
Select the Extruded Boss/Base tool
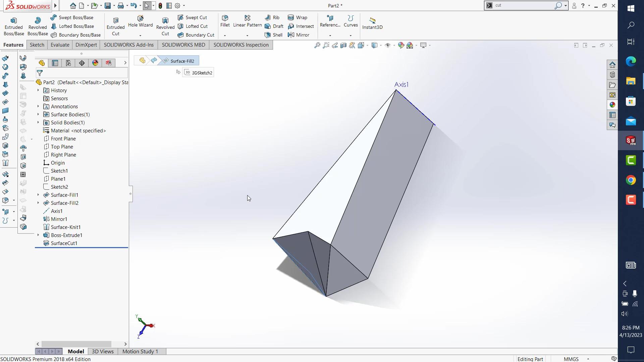[14, 26]
